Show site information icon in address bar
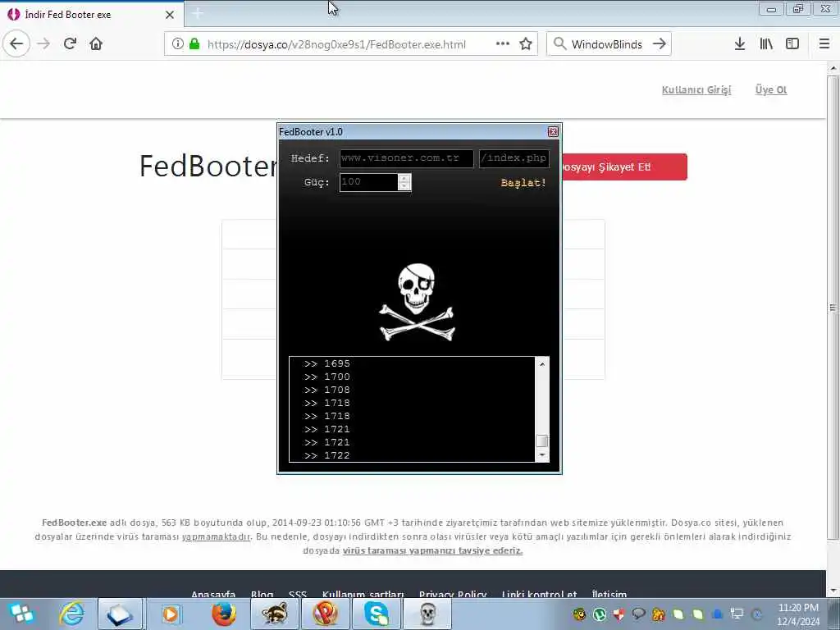This screenshot has width=840, height=630. click(x=177, y=44)
